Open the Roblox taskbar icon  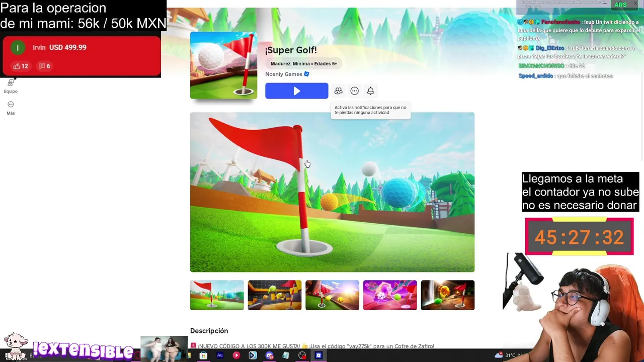pyautogui.click(x=318, y=355)
